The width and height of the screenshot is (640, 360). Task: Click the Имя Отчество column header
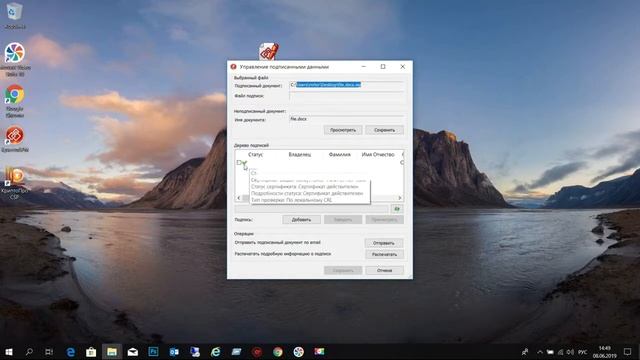pyautogui.click(x=378, y=154)
